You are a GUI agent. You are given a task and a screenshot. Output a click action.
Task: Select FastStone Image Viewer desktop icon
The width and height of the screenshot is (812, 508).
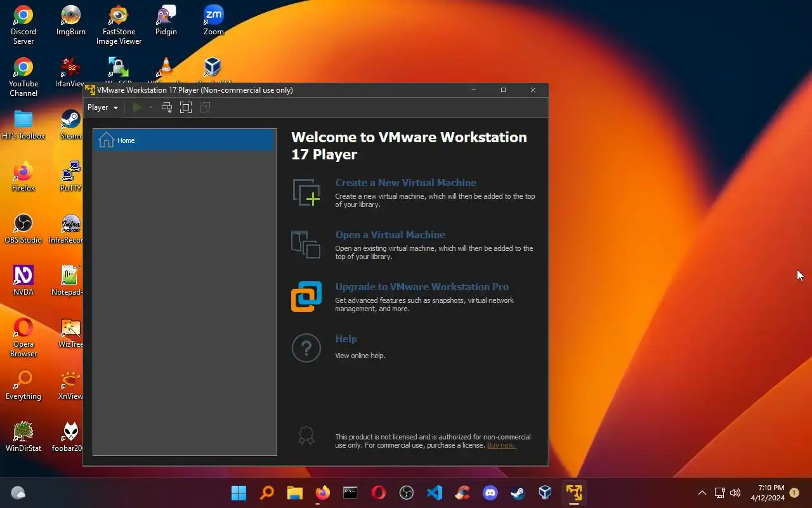(119, 25)
